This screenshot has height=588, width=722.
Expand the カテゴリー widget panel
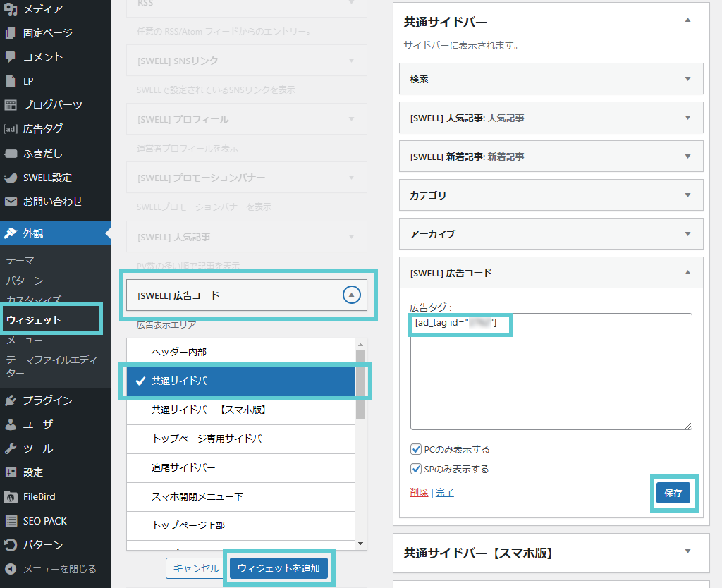687,195
